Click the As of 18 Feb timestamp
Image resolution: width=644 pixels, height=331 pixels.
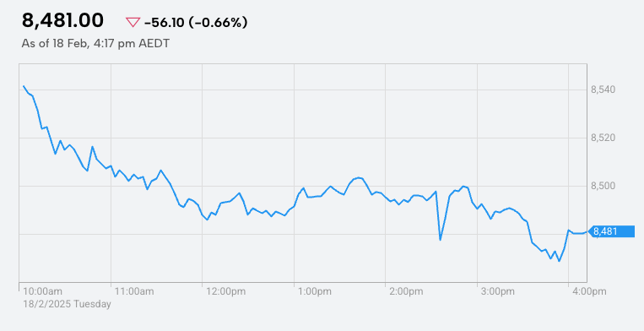[x=95, y=44]
